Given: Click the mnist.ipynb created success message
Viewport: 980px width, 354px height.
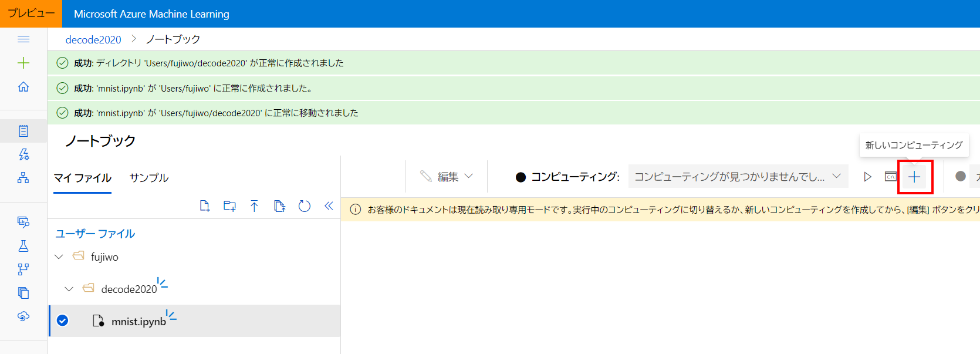Looking at the screenshot, I should pos(194,88).
